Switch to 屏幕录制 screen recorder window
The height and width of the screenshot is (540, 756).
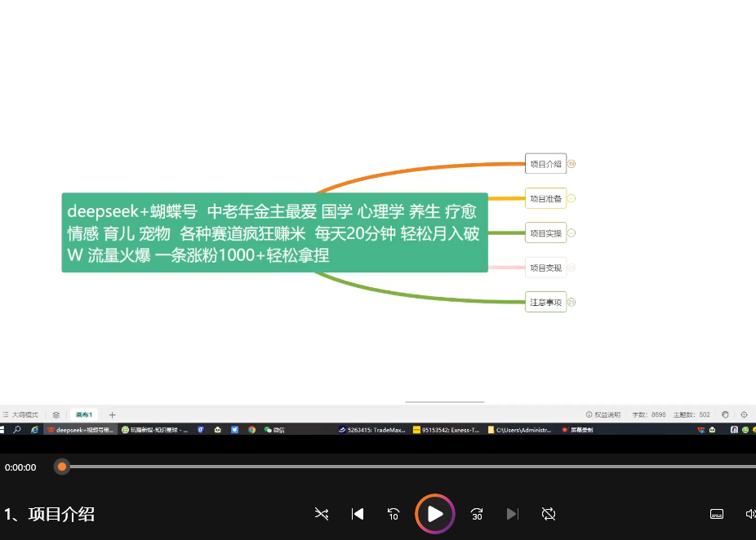(x=577, y=430)
